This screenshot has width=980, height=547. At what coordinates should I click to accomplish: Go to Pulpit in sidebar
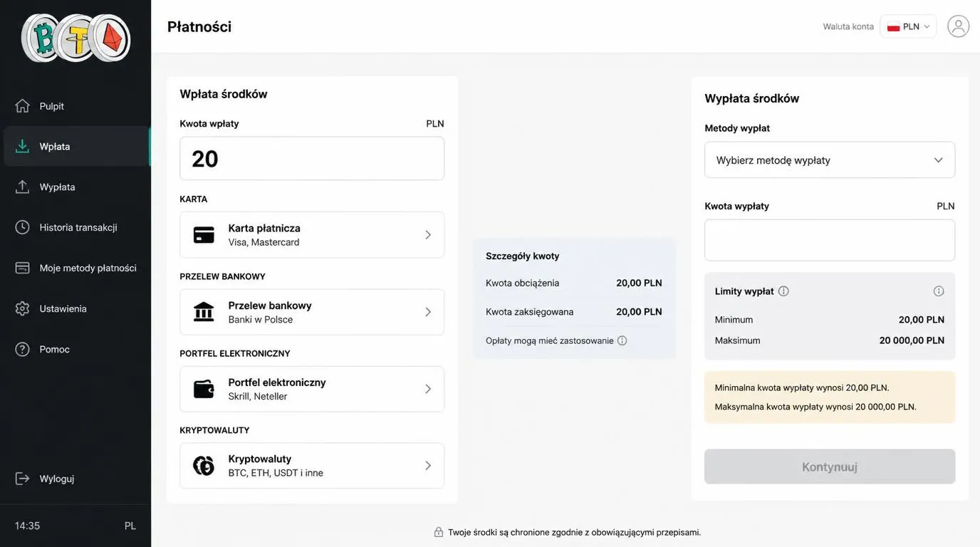pyautogui.click(x=76, y=106)
